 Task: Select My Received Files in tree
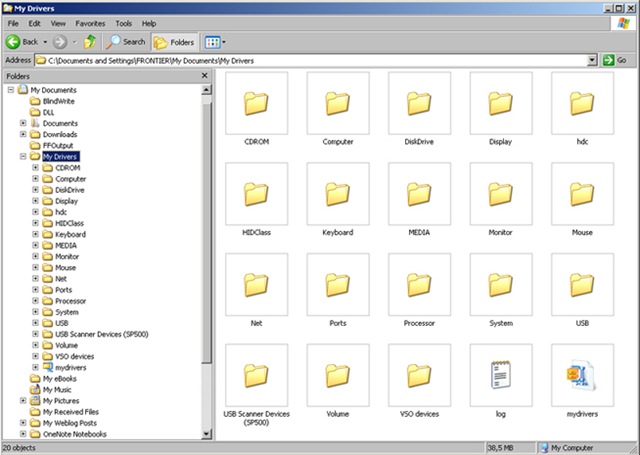pyautogui.click(x=71, y=412)
